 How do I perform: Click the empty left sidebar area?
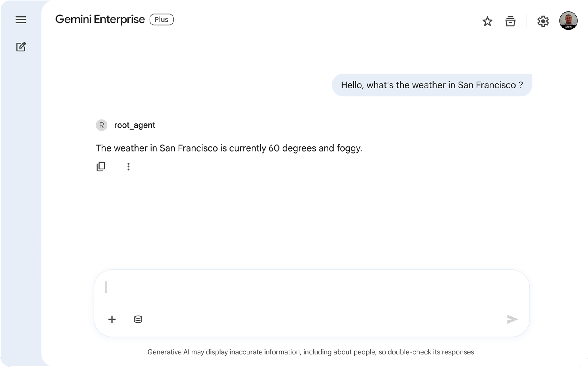[x=21, y=201]
